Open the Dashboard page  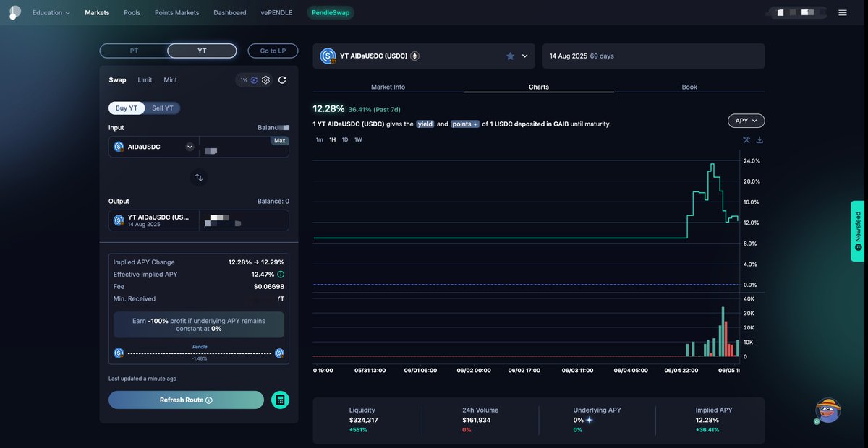[230, 13]
